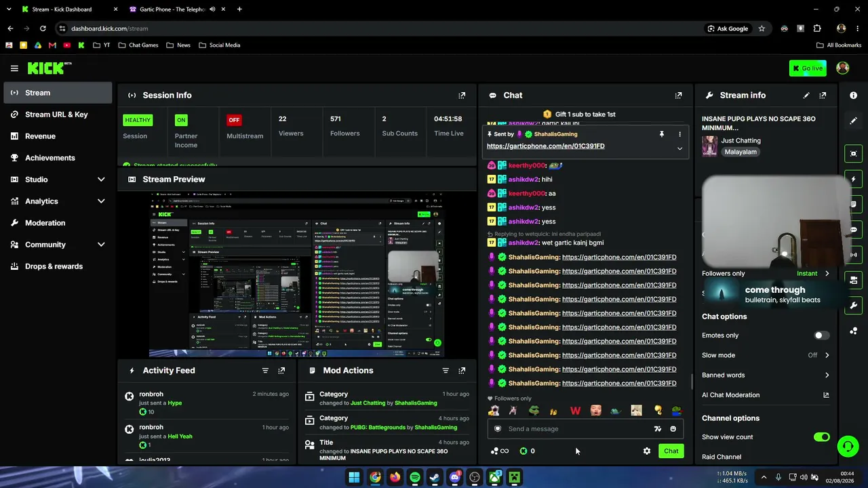The width and height of the screenshot is (868, 488).
Task: Open the emote picker in chat input
Action: click(x=673, y=429)
